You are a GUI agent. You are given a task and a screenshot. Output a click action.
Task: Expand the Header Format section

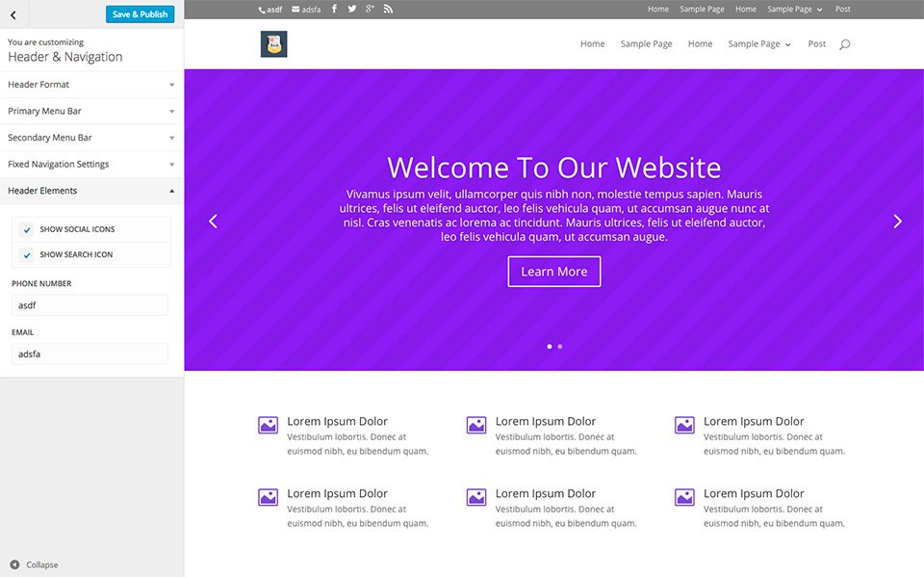tap(90, 85)
